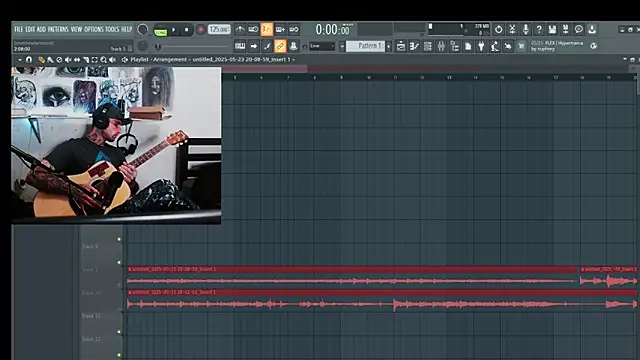Click the metronome icon

tap(240, 29)
